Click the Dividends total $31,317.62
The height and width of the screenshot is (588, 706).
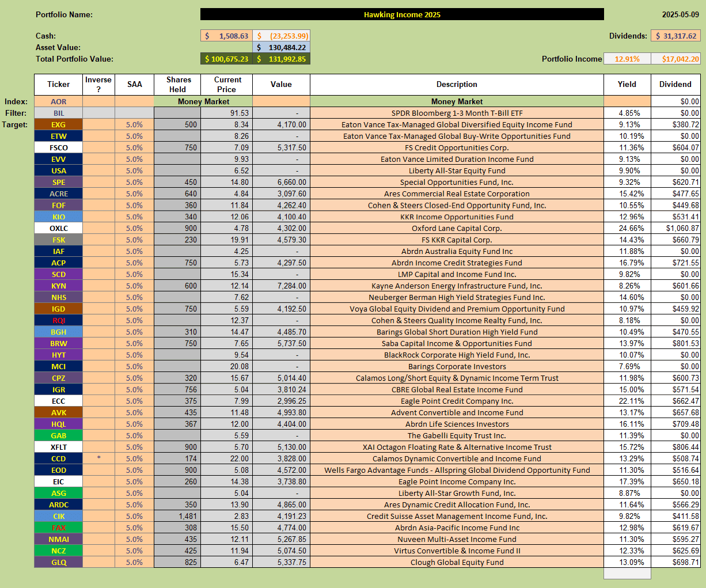[675, 36]
